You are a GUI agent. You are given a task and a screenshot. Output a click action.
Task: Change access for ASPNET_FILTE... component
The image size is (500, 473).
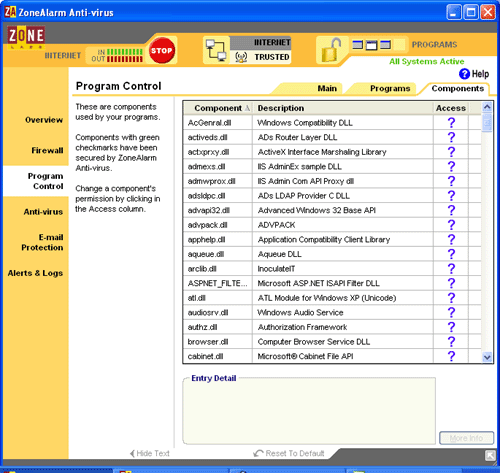[451, 283]
